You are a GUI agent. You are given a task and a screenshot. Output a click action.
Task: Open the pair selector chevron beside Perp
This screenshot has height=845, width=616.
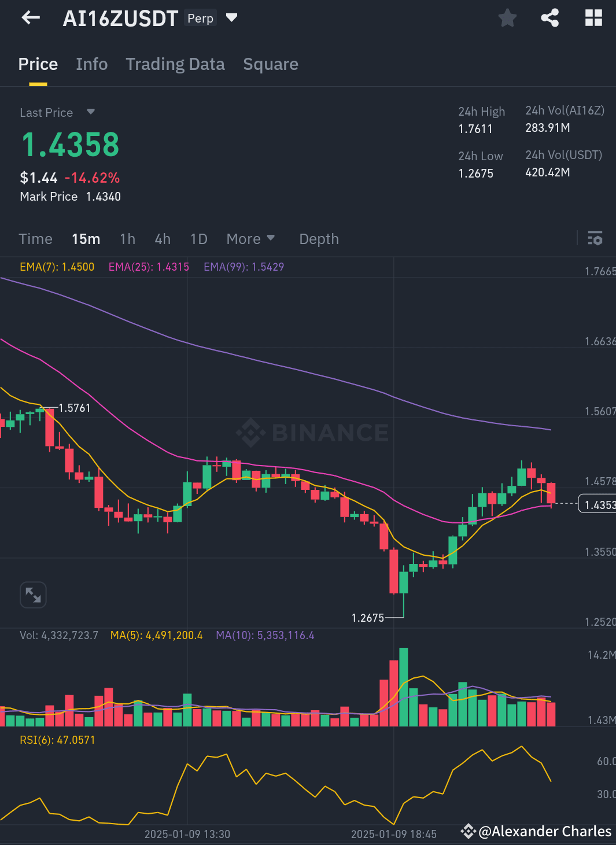click(x=231, y=18)
